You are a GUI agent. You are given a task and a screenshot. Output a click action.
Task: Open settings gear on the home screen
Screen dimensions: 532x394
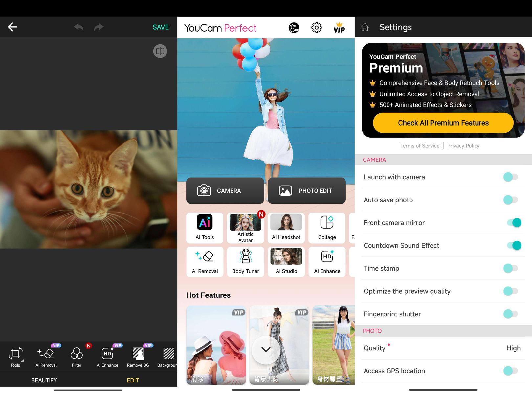pyautogui.click(x=317, y=28)
